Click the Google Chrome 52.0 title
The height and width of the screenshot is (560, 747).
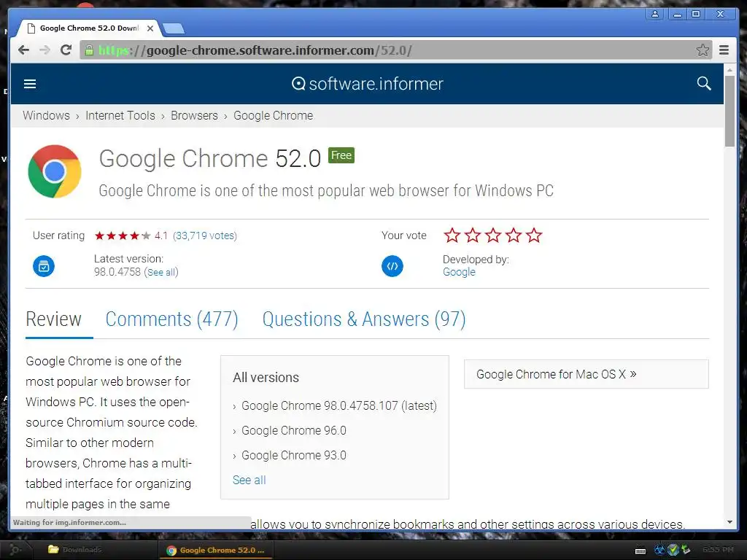(210, 158)
